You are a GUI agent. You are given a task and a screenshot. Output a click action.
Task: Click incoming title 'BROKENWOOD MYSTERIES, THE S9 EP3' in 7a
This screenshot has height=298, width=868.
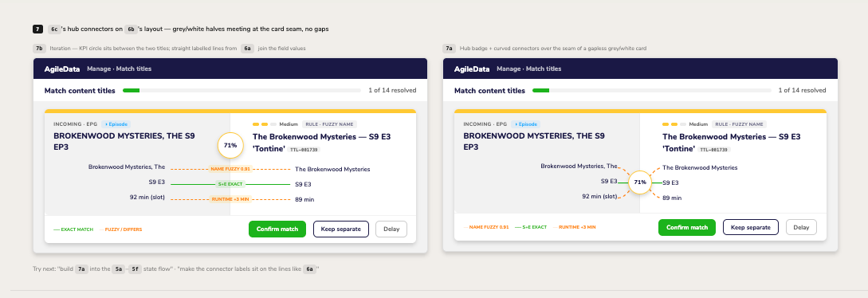click(x=534, y=142)
